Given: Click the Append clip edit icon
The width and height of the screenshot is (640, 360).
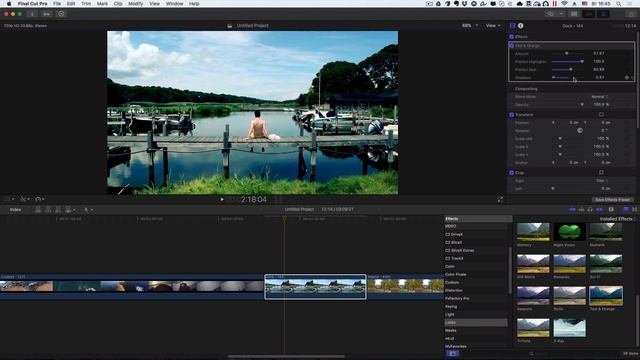Looking at the screenshot, I should (x=58, y=210).
